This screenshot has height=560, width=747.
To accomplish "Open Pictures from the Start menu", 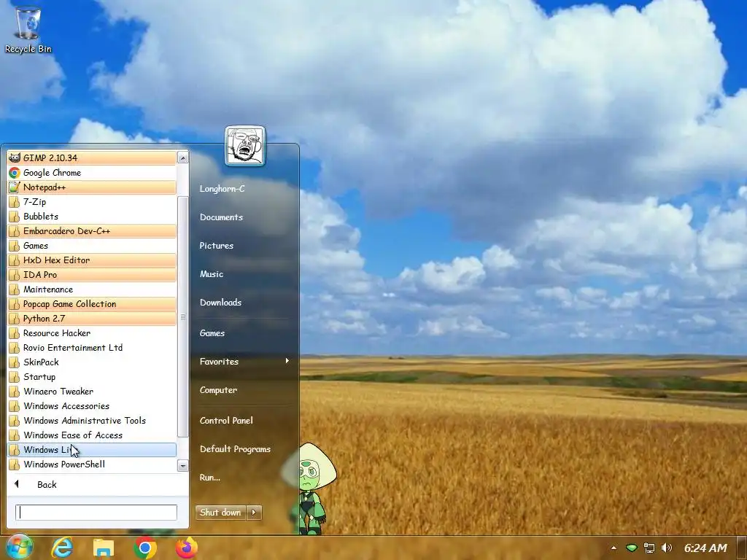I will click(x=216, y=246).
